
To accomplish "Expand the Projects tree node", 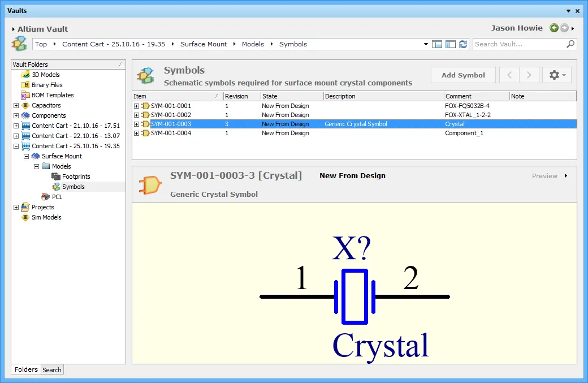I will (x=16, y=207).
